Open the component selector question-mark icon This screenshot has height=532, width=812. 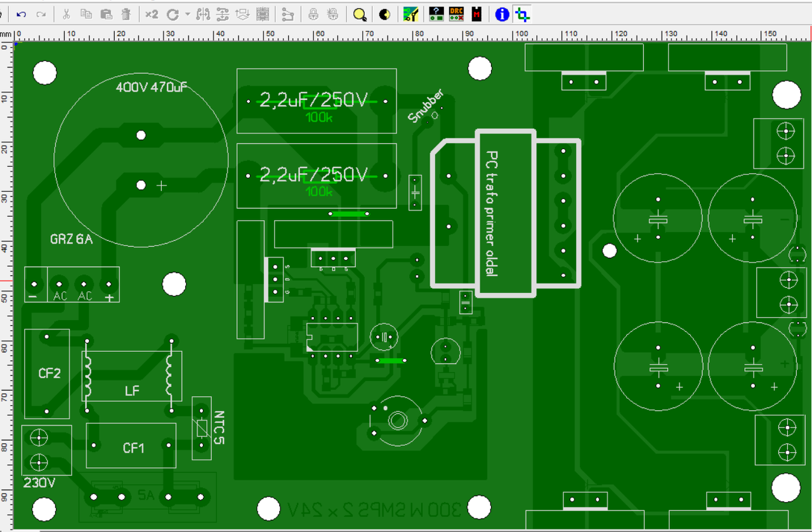tap(436, 14)
